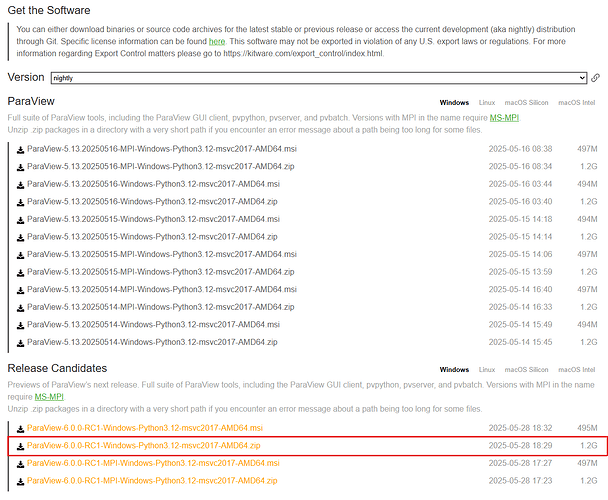Screen dimensions: 608x500
Task: Click the timestamp 2025-05-15 13:59
Action: coord(520,272)
